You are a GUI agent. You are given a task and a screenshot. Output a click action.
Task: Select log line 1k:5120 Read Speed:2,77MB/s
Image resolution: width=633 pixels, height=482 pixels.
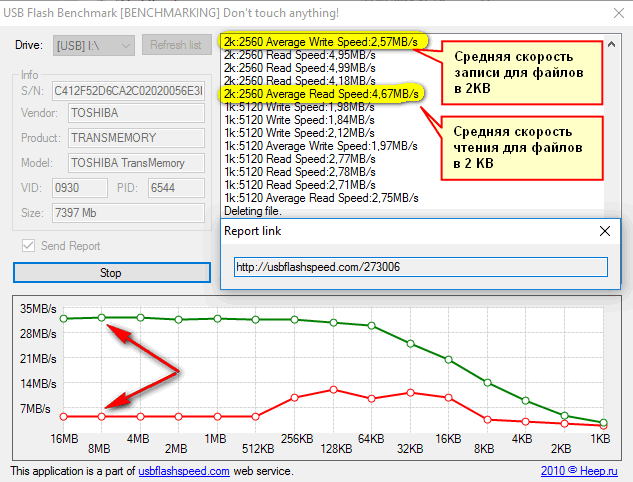pyautogui.click(x=300, y=159)
